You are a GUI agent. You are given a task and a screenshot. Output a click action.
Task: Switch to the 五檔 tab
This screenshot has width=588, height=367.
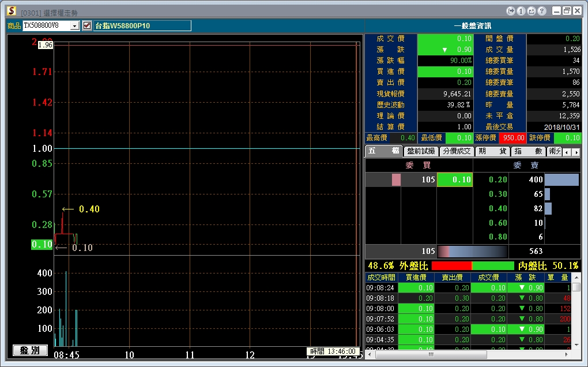tap(383, 151)
